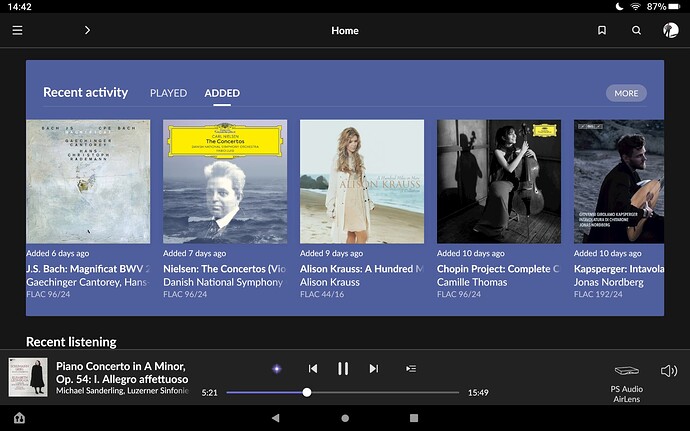Skip to the next track

pos(374,368)
